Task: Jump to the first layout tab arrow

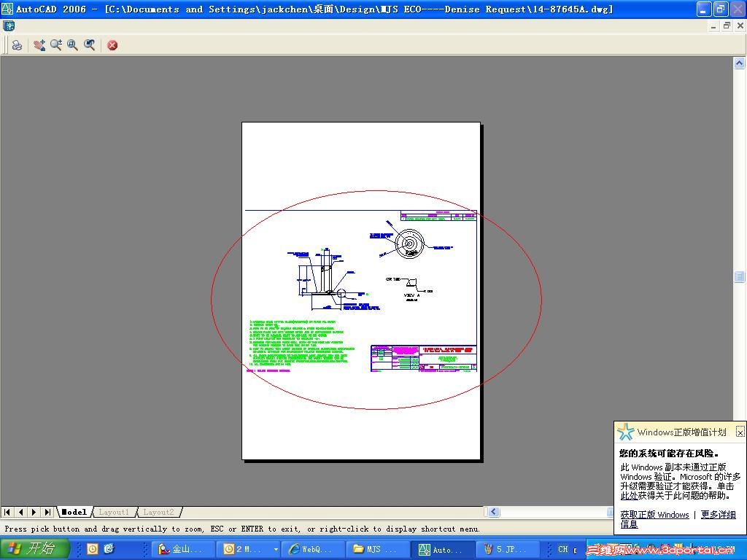Action: click(7, 512)
